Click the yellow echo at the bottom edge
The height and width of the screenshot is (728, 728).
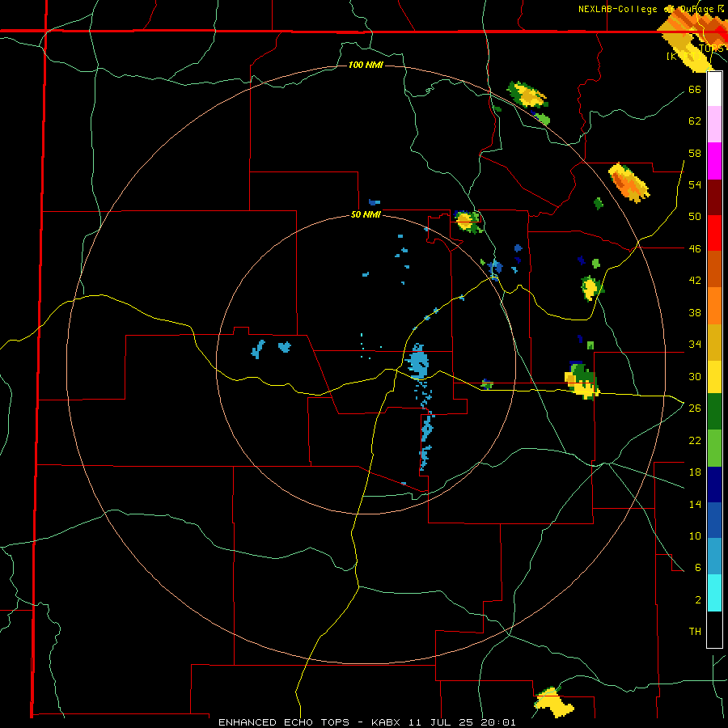point(554,702)
